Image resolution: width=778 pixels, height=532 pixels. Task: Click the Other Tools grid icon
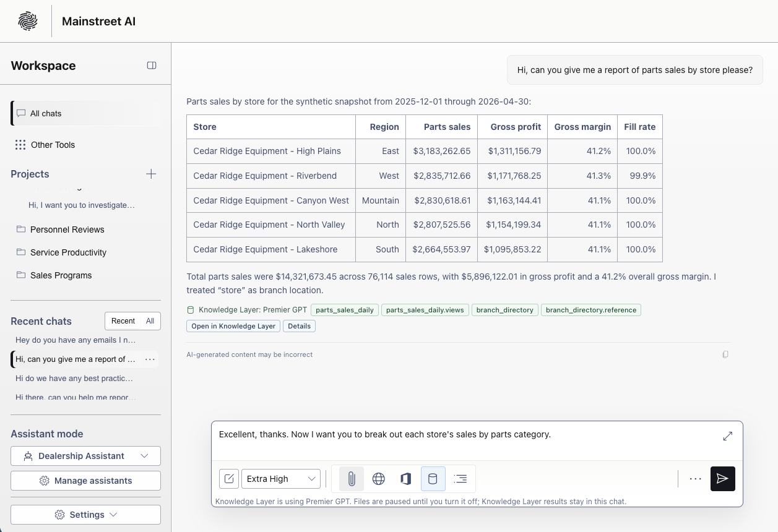point(20,145)
